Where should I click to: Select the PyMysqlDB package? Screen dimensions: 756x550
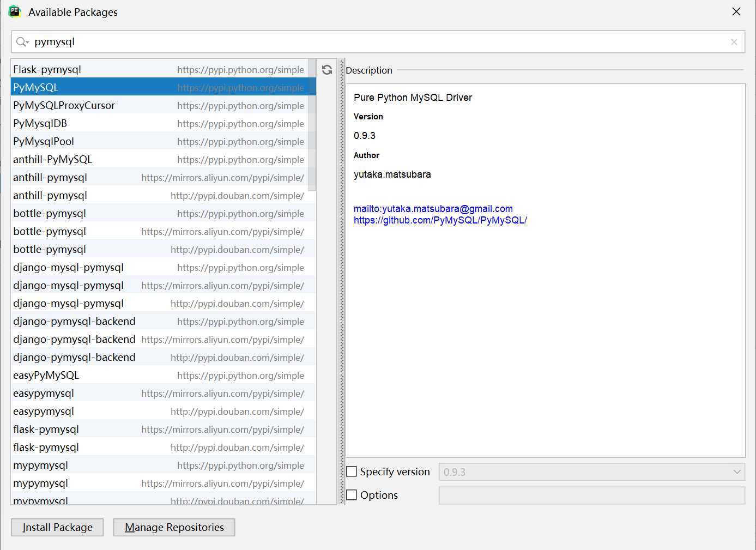point(164,123)
